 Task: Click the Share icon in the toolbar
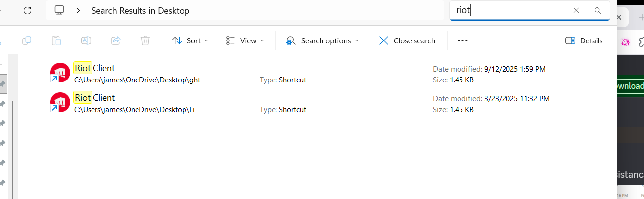[x=116, y=41]
